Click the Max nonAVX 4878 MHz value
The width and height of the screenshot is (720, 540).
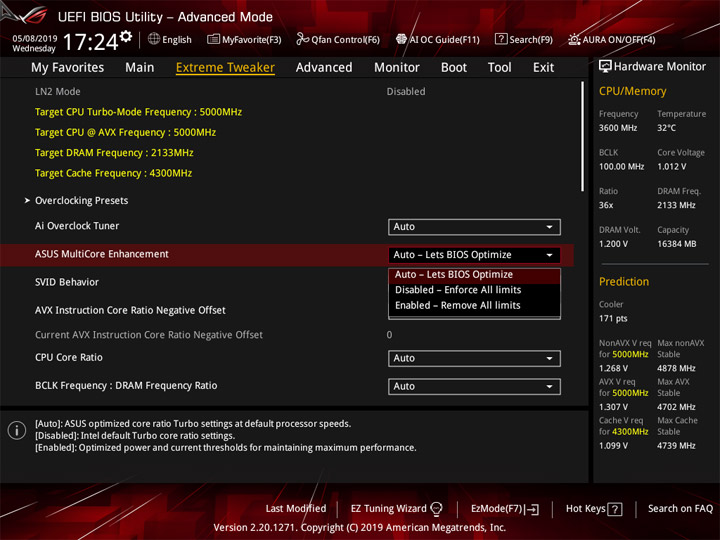[x=676, y=368]
